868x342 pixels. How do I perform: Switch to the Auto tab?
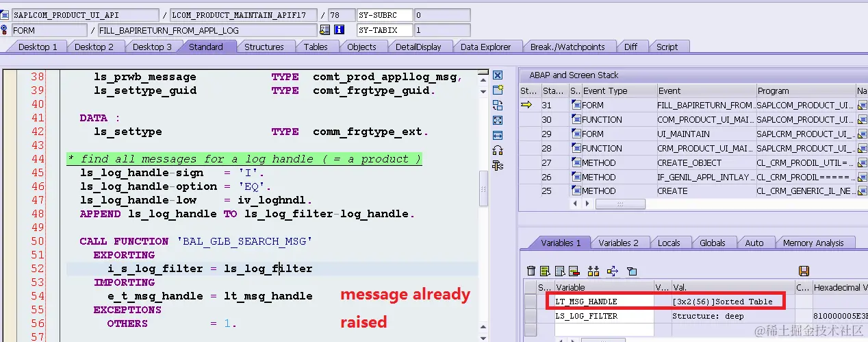(x=754, y=243)
